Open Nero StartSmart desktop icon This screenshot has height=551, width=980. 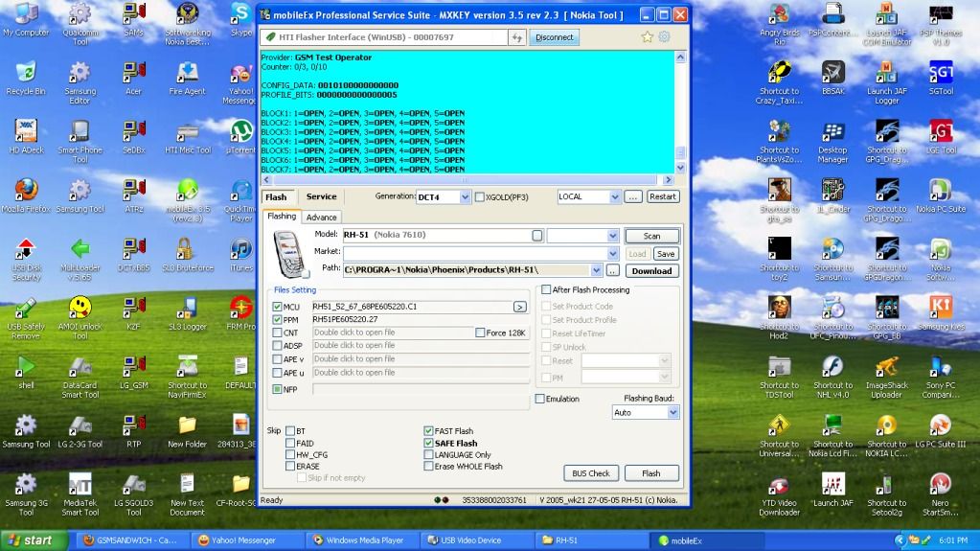941,494
